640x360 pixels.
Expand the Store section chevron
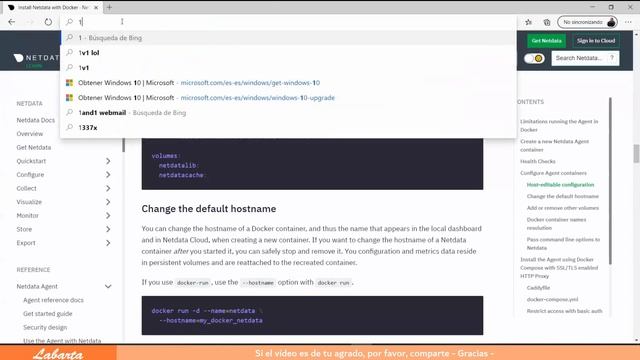pos(108,229)
